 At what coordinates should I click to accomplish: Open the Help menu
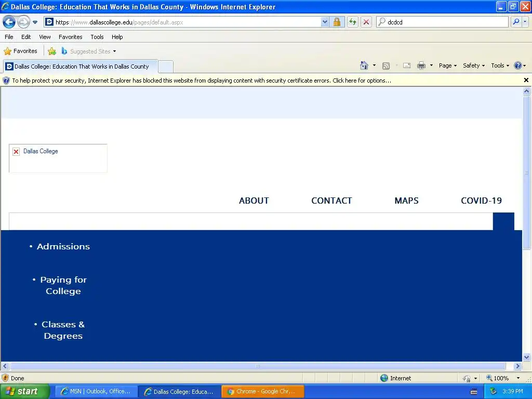click(117, 37)
